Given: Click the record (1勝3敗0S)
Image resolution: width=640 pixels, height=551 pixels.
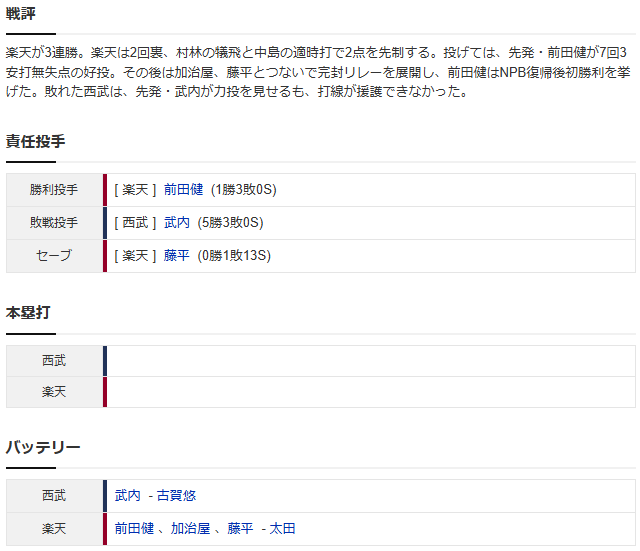Looking at the screenshot, I should coord(244,189).
